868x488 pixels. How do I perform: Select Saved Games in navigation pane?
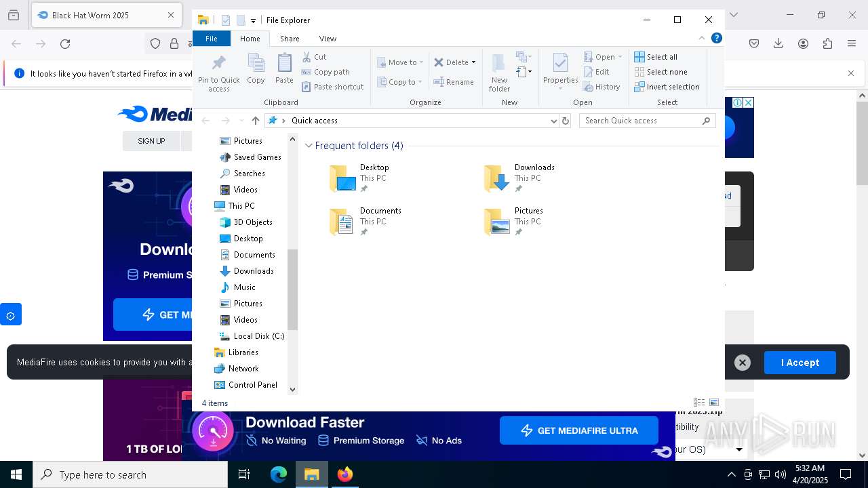coord(250,157)
